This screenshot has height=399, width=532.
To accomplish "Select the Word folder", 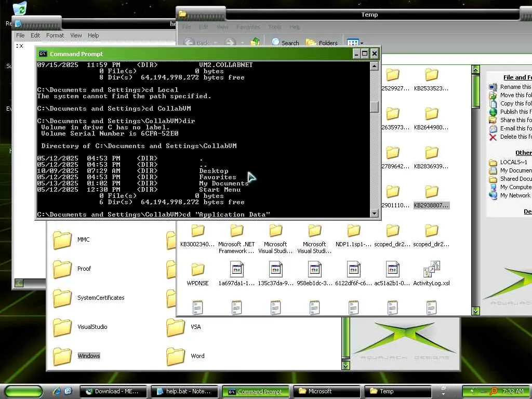I will pyautogui.click(x=185, y=355).
